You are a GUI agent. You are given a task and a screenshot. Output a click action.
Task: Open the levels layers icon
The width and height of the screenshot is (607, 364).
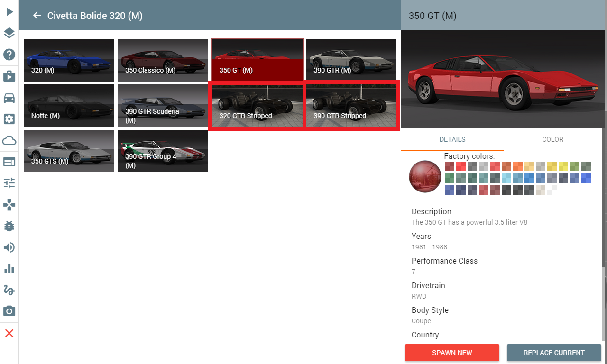click(9, 33)
